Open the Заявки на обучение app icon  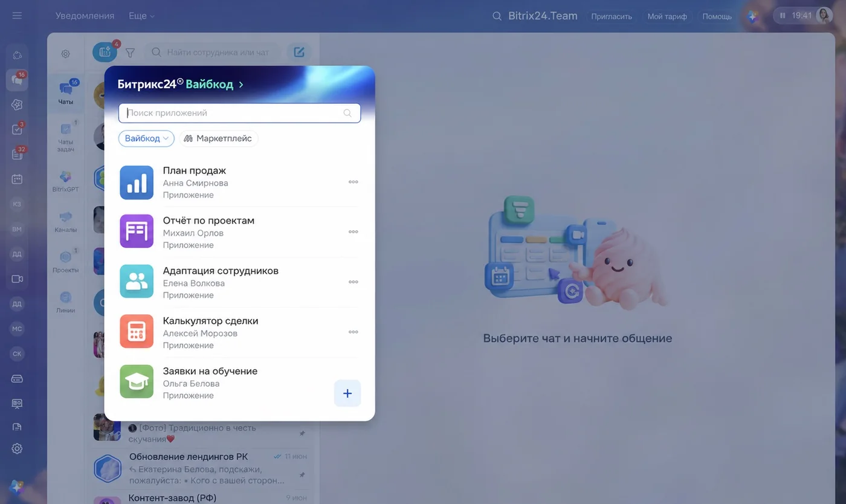pyautogui.click(x=137, y=382)
